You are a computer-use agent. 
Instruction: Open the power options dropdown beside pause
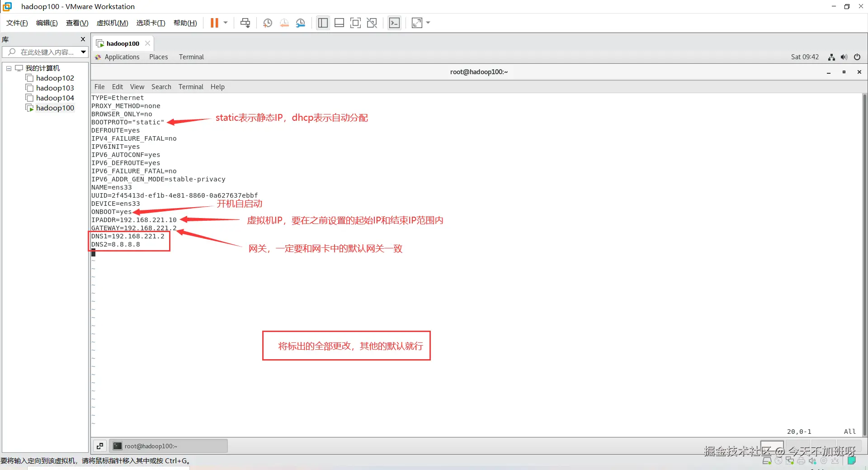tap(226, 23)
